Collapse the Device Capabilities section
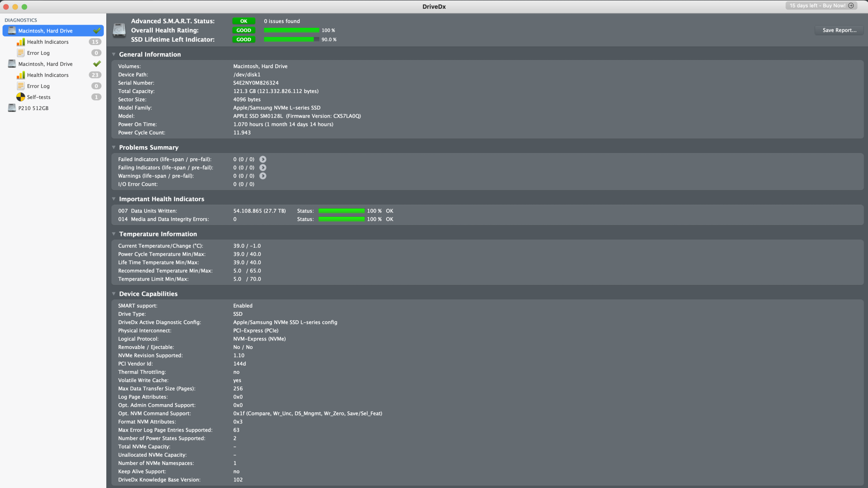The image size is (868, 488). point(114,294)
